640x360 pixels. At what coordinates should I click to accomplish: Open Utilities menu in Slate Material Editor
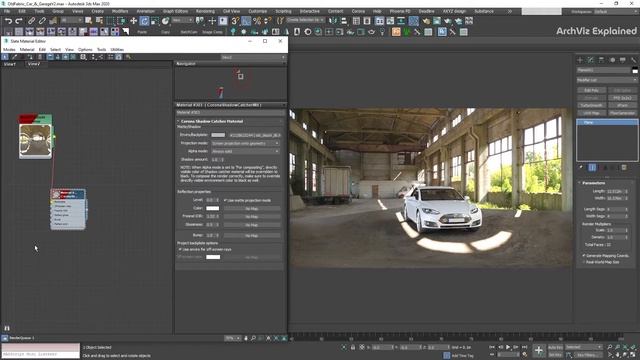click(117, 49)
